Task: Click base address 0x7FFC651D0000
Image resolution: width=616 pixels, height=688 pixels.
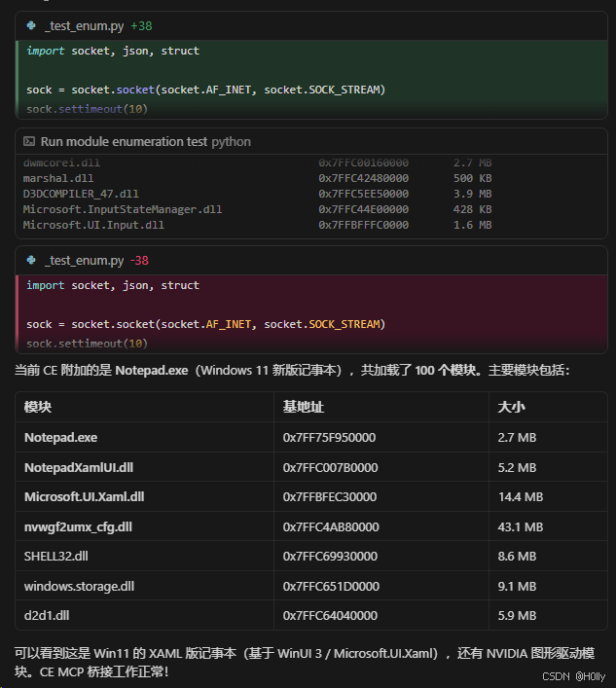Action: (x=331, y=586)
